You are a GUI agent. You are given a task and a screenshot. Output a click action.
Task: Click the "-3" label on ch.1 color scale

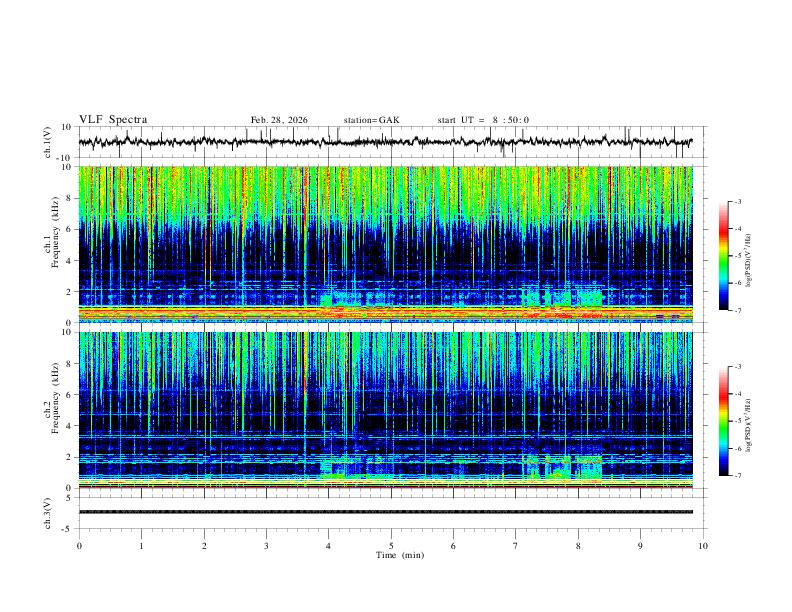click(738, 201)
